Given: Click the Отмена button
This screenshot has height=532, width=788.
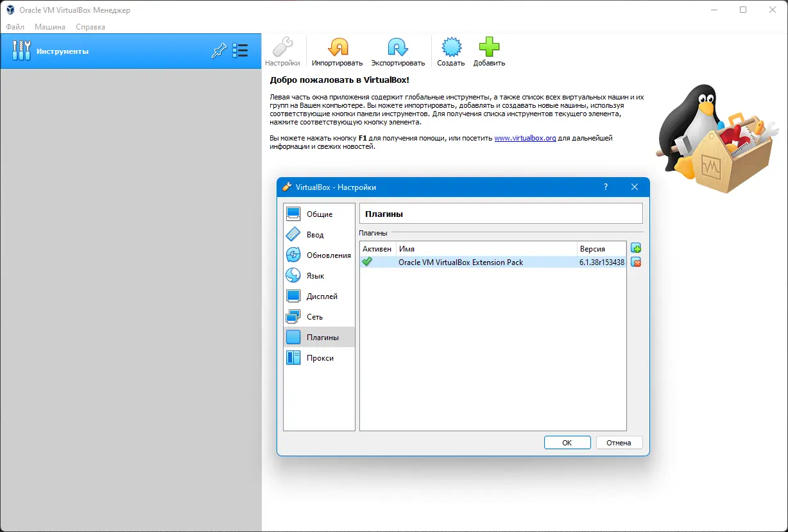Looking at the screenshot, I should tap(619, 442).
